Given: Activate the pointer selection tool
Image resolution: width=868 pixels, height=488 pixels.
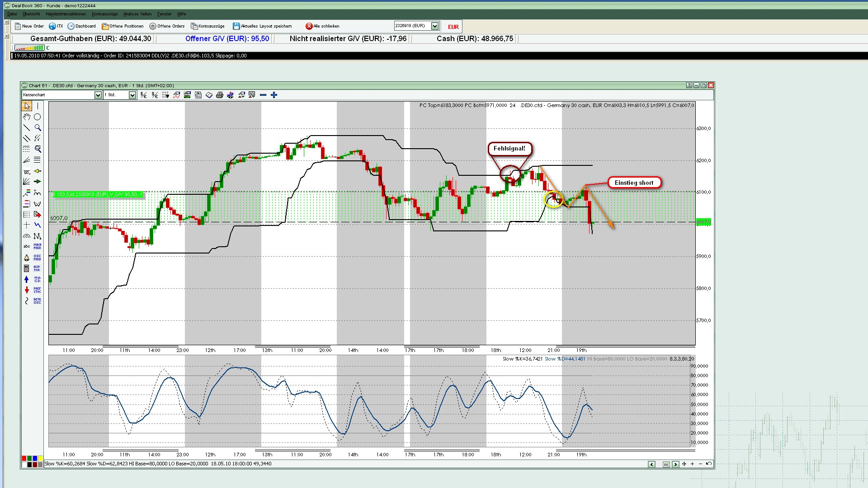Looking at the screenshot, I should click(x=27, y=106).
